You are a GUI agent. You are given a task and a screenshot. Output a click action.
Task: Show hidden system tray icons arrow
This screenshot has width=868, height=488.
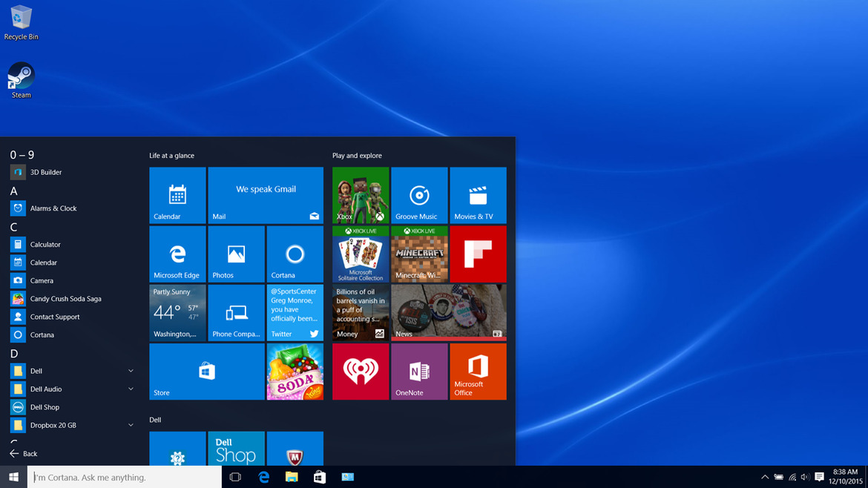(x=764, y=477)
